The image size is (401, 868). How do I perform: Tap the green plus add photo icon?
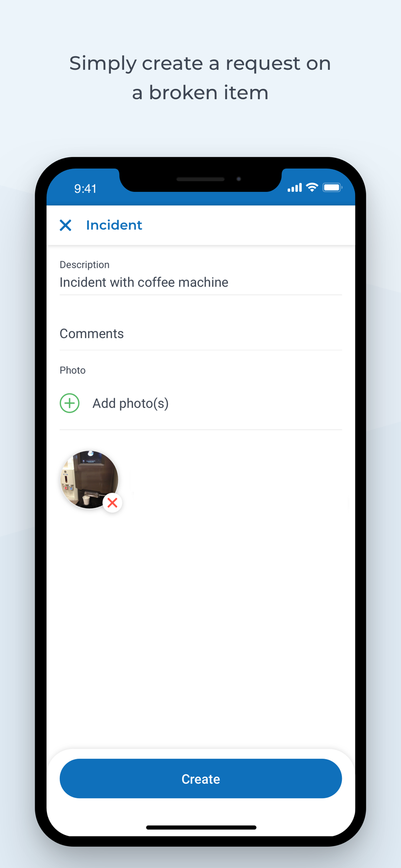69,403
